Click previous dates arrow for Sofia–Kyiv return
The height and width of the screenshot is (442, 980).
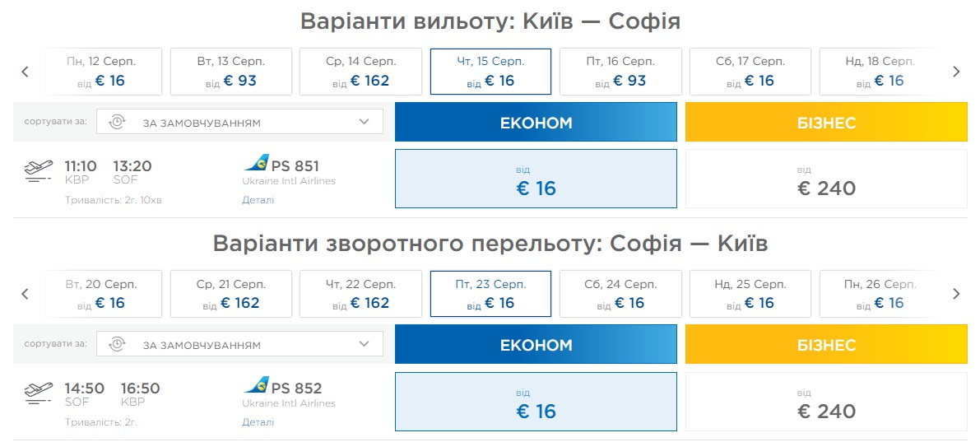click(25, 294)
